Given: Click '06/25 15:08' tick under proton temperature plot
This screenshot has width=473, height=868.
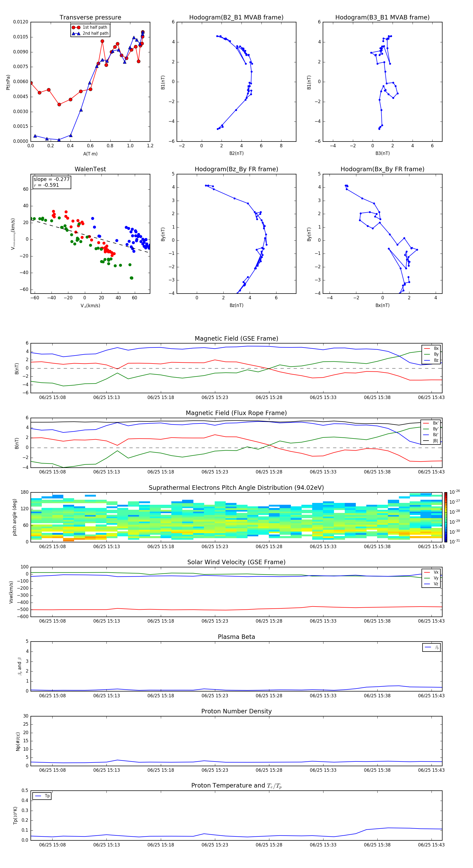Looking at the screenshot, I should pyautogui.click(x=53, y=845).
